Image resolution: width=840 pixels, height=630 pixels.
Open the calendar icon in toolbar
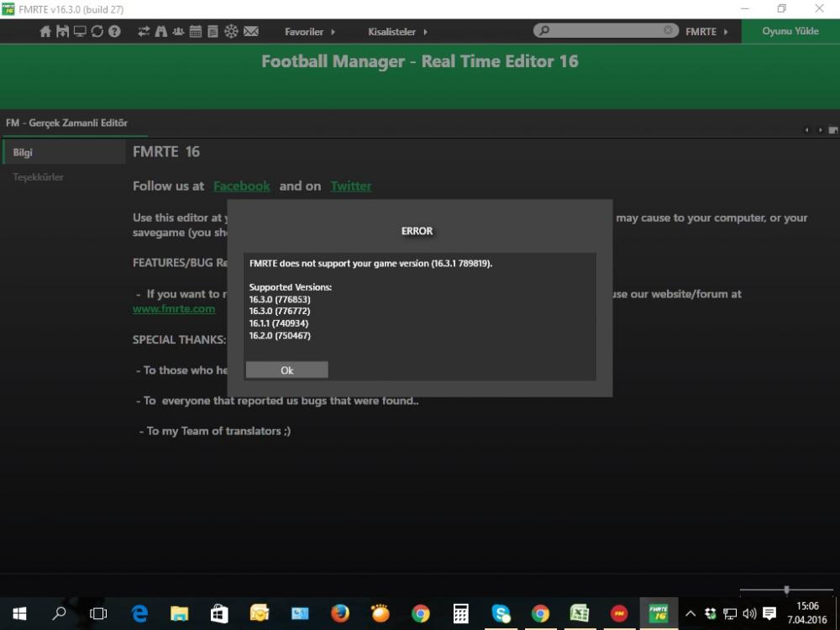pyautogui.click(x=196, y=32)
